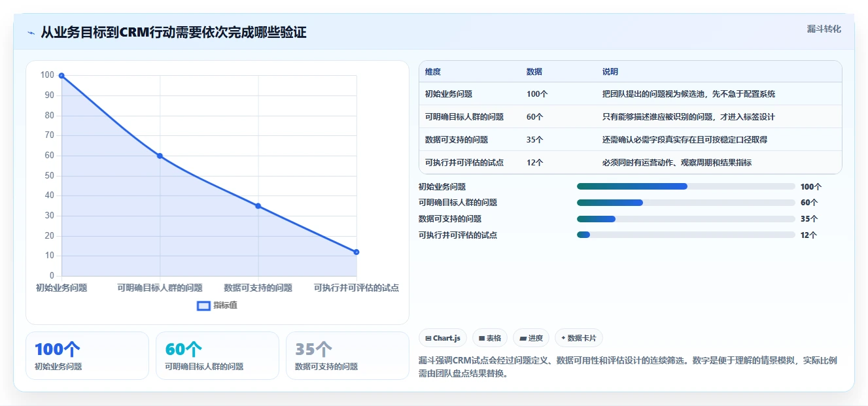Click the 初始业务问题 x-axis label in the chart
Viewport: 868px width, 406px height.
(x=61, y=288)
